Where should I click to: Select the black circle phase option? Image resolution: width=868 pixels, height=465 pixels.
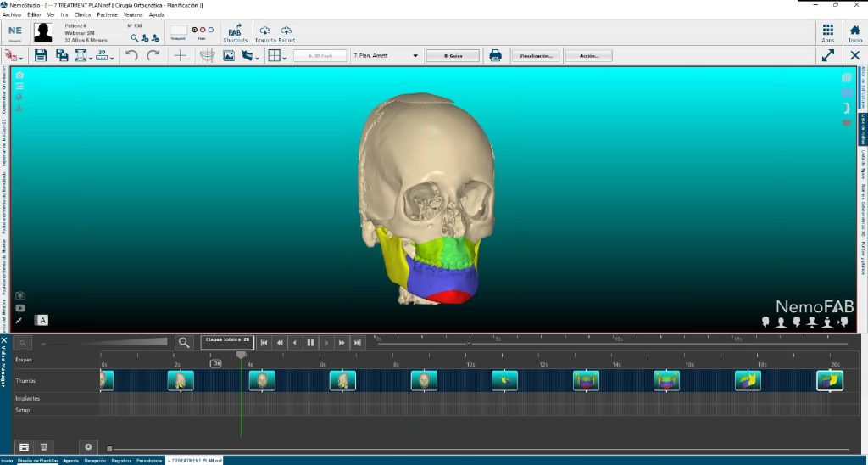point(195,30)
